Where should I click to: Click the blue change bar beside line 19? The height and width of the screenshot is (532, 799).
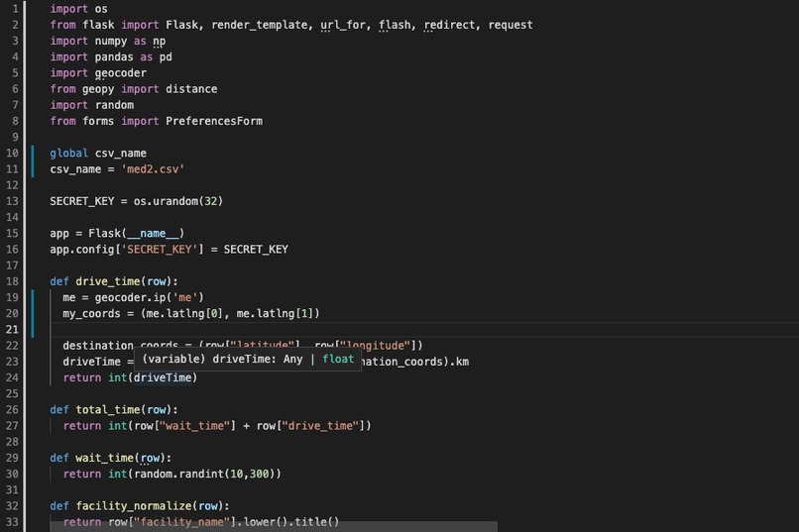pyautogui.click(x=33, y=314)
